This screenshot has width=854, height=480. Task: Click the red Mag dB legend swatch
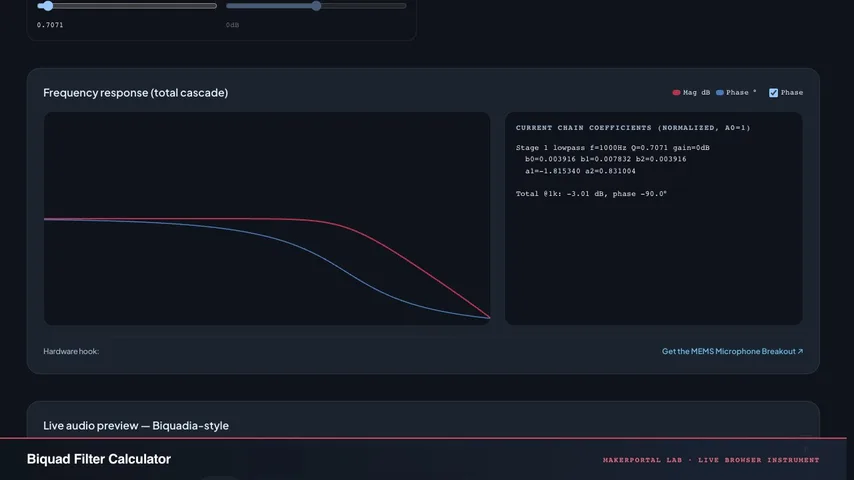coord(676,93)
